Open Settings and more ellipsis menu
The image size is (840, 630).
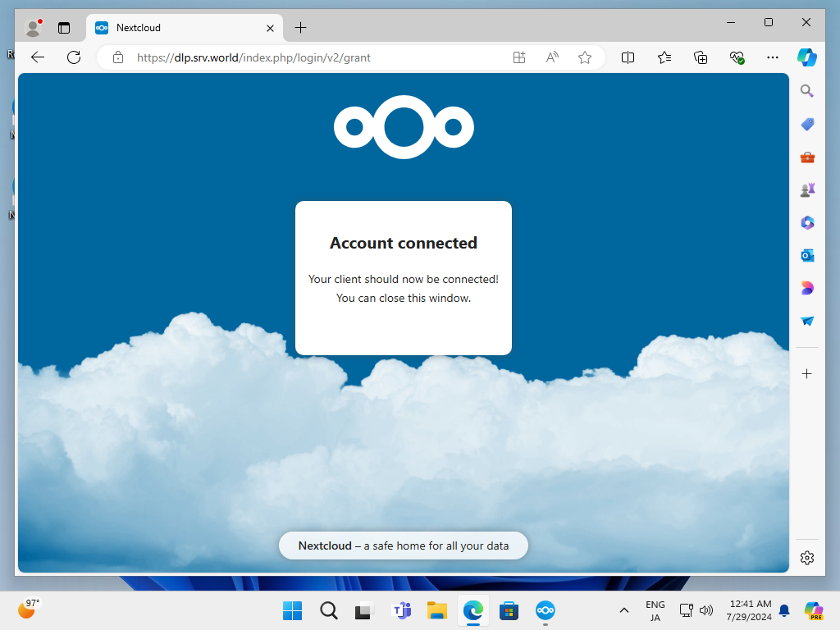pyautogui.click(x=773, y=57)
